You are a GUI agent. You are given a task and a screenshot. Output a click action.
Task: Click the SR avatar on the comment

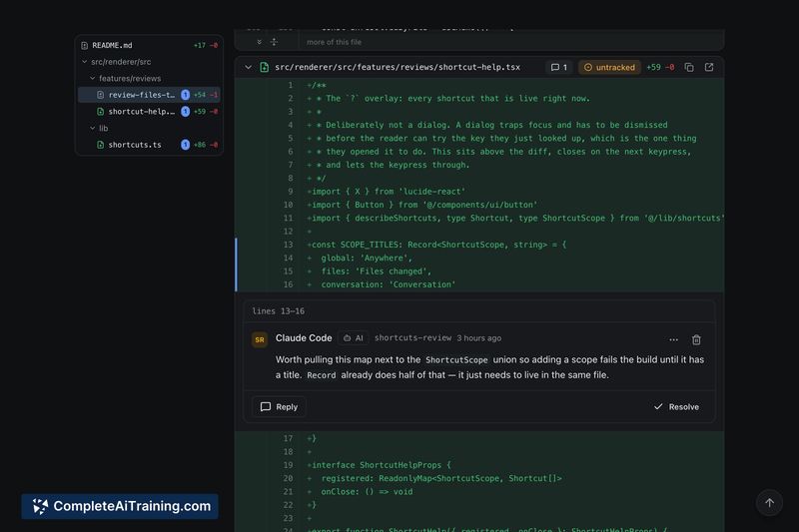pos(260,339)
